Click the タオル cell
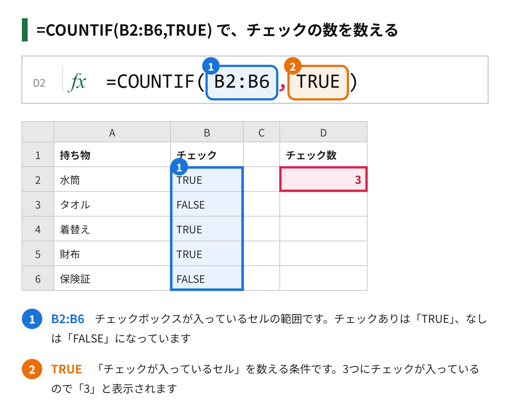The width and height of the screenshot is (510, 420). pyautogui.click(x=112, y=204)
